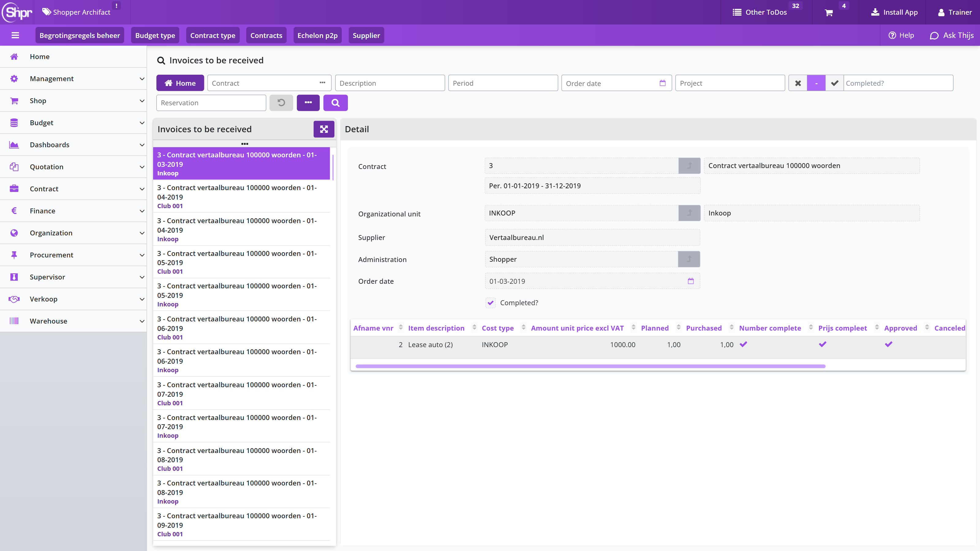This screenshot has width=980, height=551.
Task: Open the Contract filter ellipsis lookup
Action: coord(322,83)
